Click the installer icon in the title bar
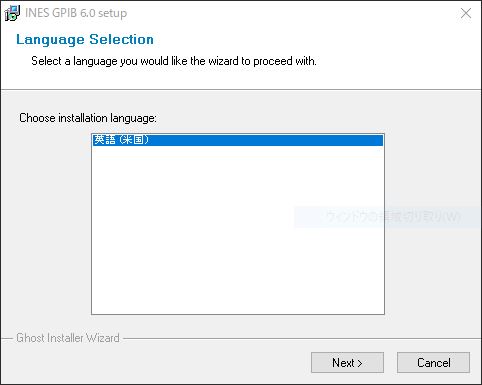 (x=12, y=13)
